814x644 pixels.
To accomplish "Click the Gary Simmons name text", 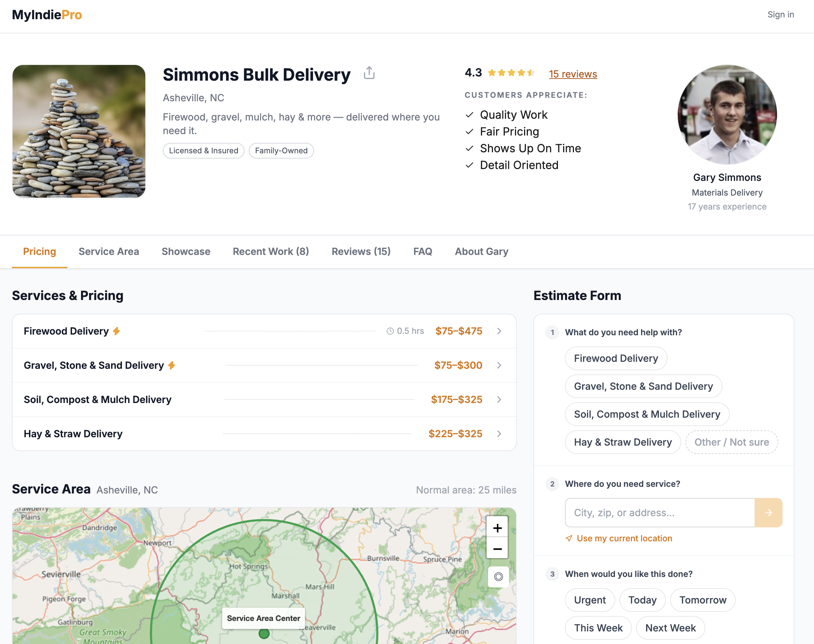I will point(727,178).
